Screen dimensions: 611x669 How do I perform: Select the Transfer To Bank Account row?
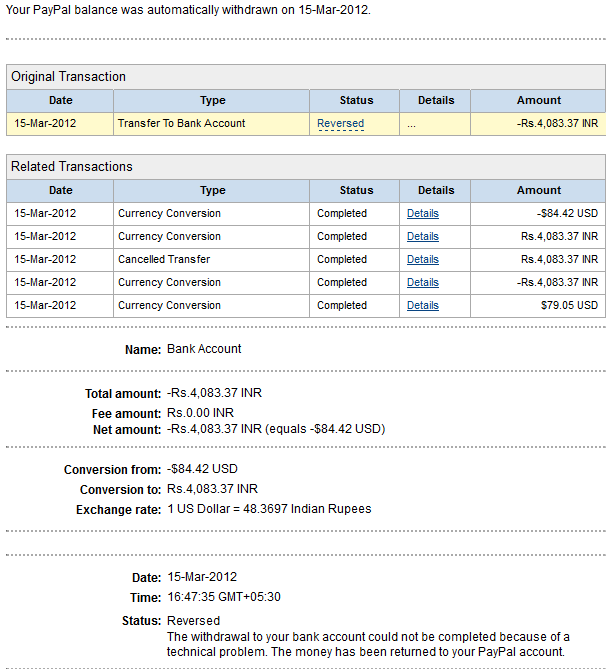(x=181, y=124)
